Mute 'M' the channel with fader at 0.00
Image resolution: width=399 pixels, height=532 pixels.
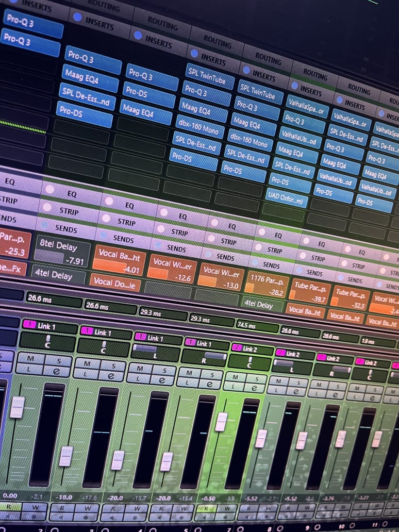pyautogui.click(x=30, y=358)
